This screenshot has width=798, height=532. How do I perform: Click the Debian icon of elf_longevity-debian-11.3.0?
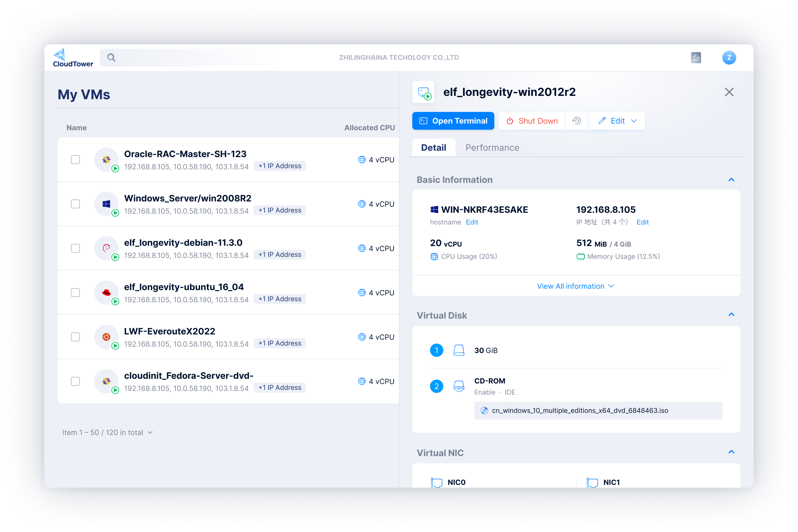pyautogui.click(x=106, y=248)
